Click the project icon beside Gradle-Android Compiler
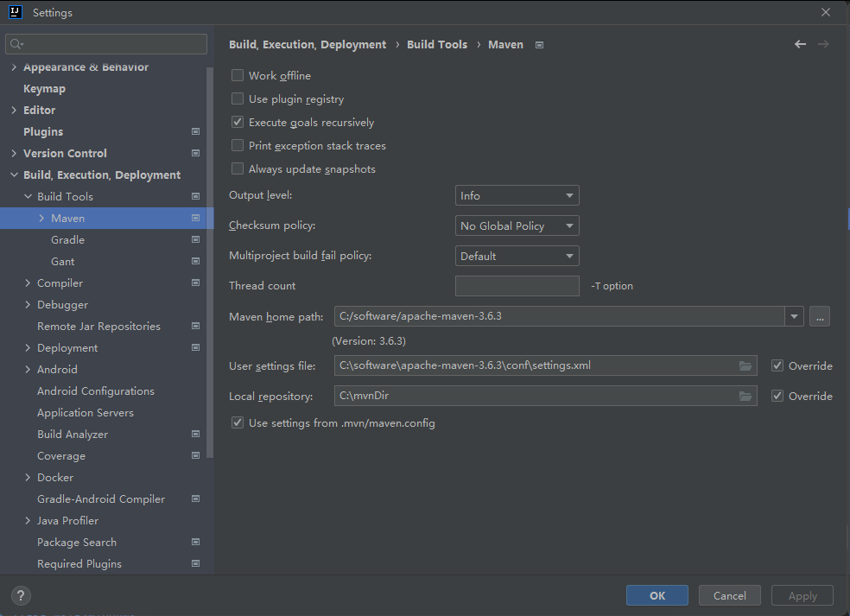Viewport: 850px width, 616px height. pyautogui.click(x=196, y=499)
